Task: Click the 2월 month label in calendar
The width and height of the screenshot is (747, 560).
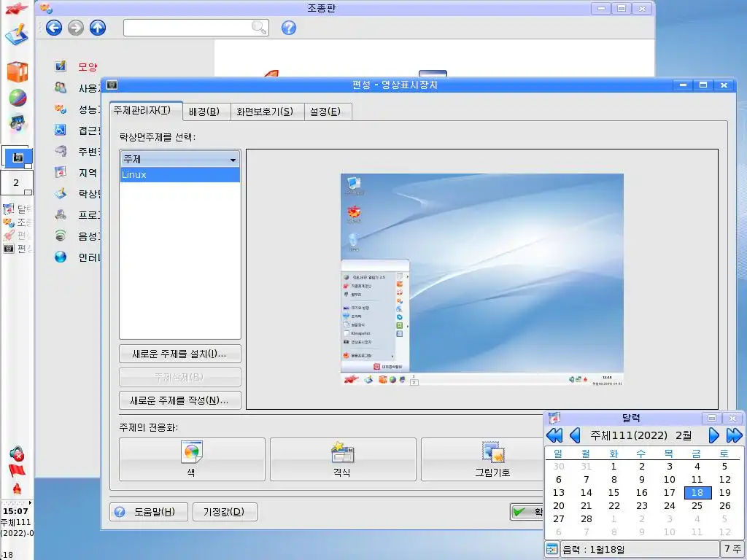Action: [683, 435]
